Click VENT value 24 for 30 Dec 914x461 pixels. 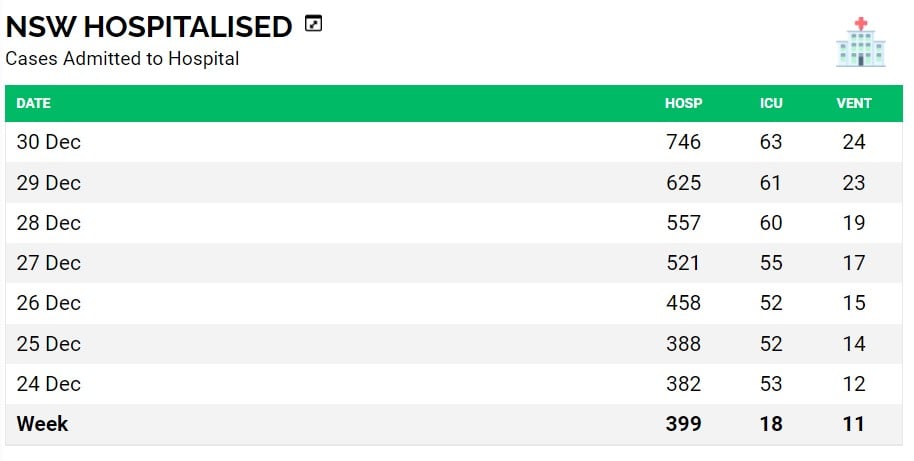click(854, 142)
